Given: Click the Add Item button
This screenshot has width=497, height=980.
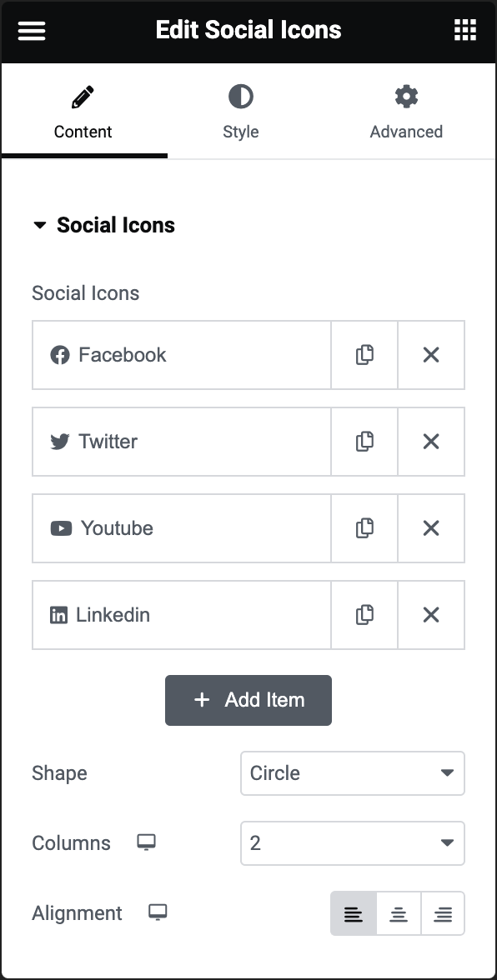Looking at the screenshot, I should coord(248,700).
